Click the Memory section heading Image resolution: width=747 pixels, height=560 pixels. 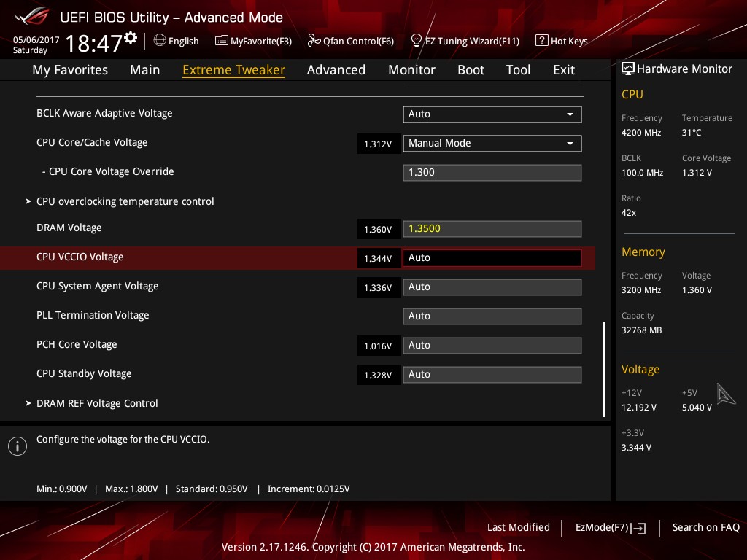[643, 252]
